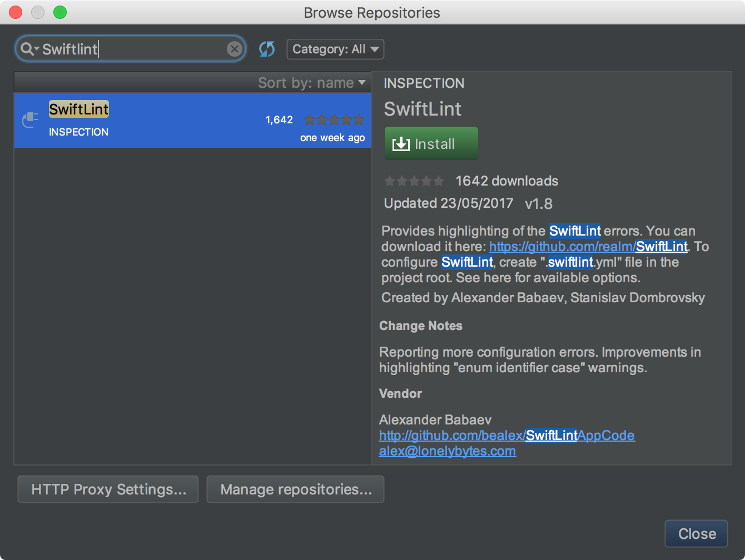This screenshot has width=745, height=560.
Task: Open the Category: All dropdown
Action: click(x=335, y=49)
